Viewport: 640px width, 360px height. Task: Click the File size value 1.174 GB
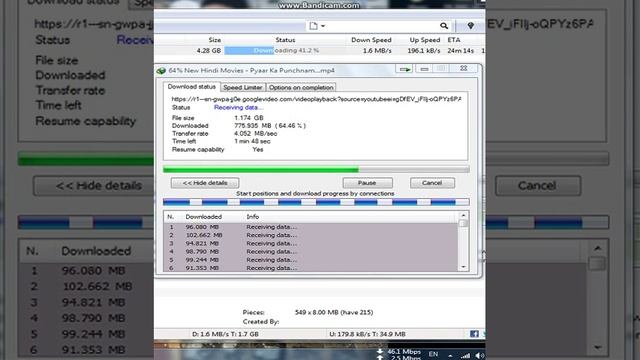click(249, 118)
